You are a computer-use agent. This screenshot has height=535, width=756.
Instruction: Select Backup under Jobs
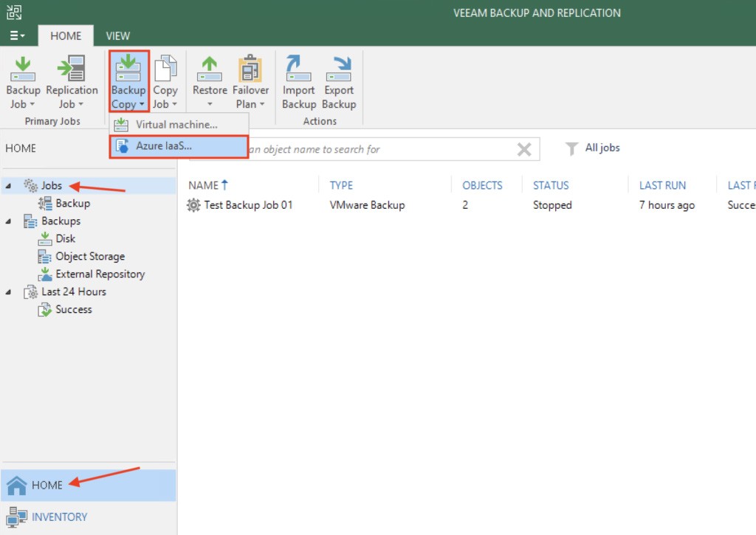pyautogui.click(x=73, y=204)
